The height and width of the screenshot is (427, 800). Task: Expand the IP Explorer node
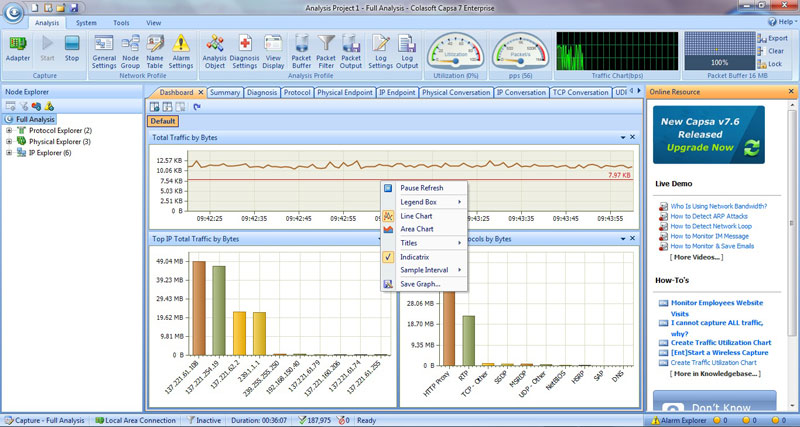[9, 153]
